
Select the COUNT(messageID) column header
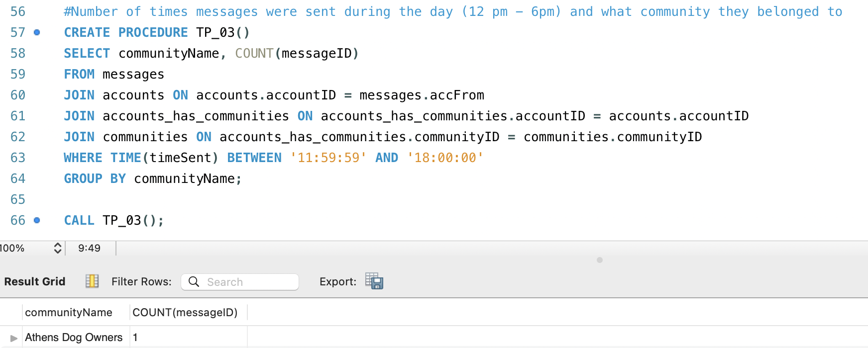coord(185,312)
